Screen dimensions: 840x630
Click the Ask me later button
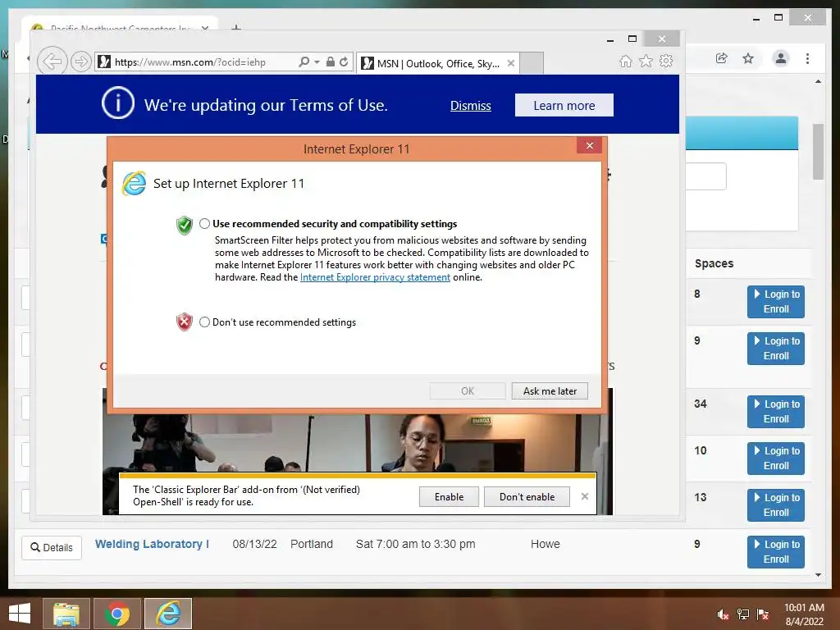[550, 391]
